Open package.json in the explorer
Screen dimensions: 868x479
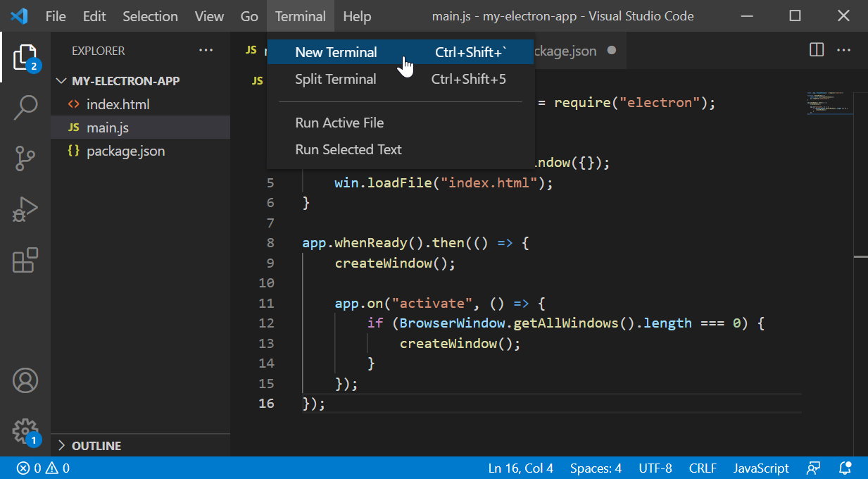[141, 151]
